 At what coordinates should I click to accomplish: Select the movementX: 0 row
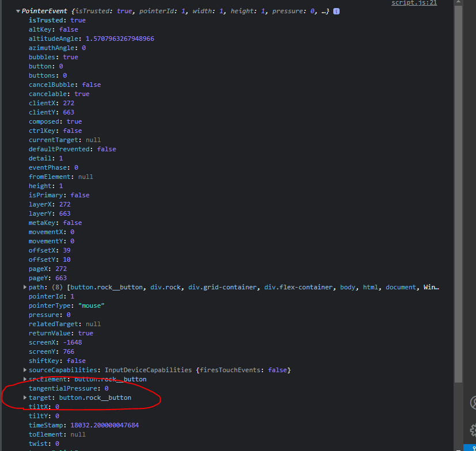coord(52,232)
